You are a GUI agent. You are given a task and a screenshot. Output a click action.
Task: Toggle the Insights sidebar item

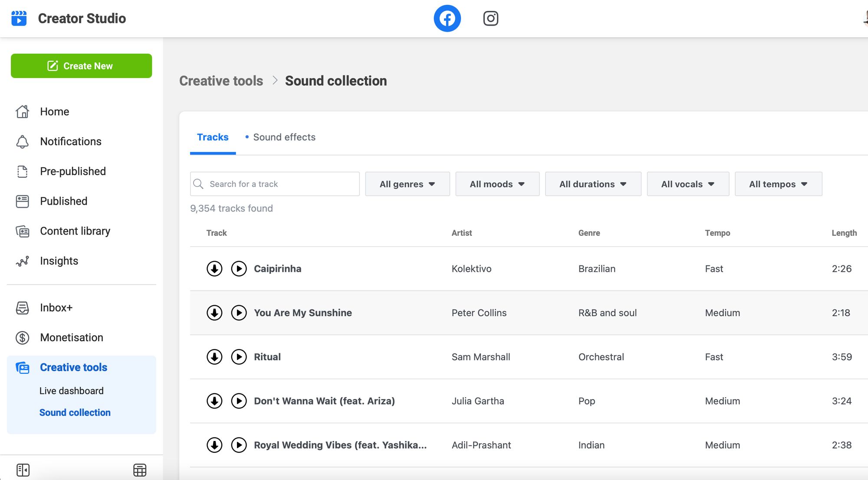[x=59, y=260]
